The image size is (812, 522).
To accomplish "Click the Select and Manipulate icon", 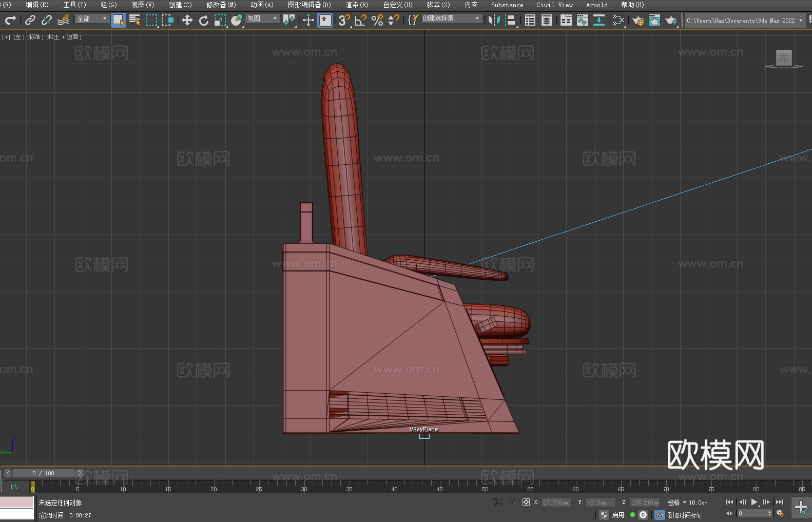I will [x=308, y=20].
